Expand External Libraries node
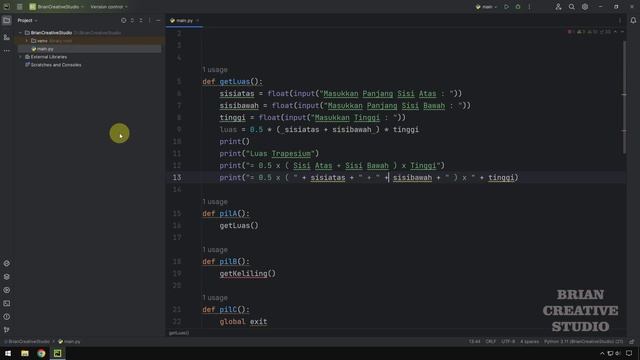 [20, 57]
